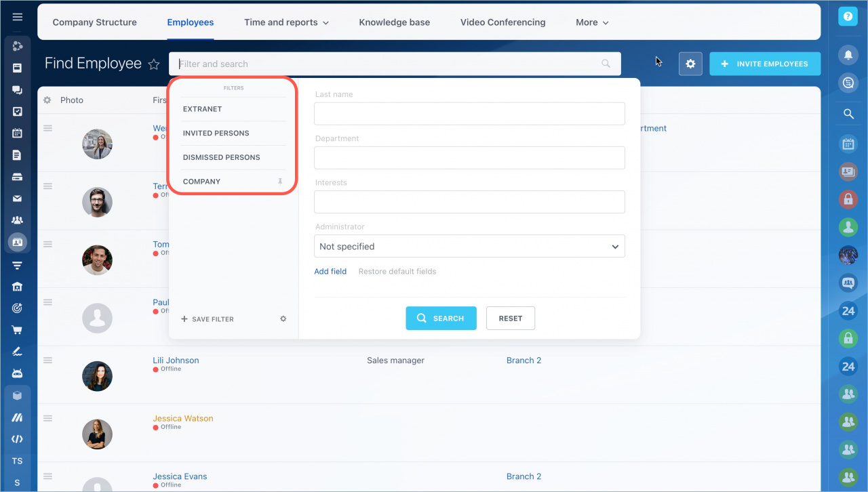Open Drive icon in left sidebar
Screen dimensions: 868x492
(x=17, y=177)
